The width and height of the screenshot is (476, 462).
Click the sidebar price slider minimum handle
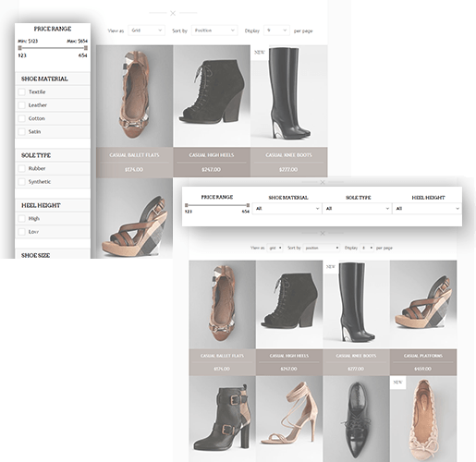(20, 48)
